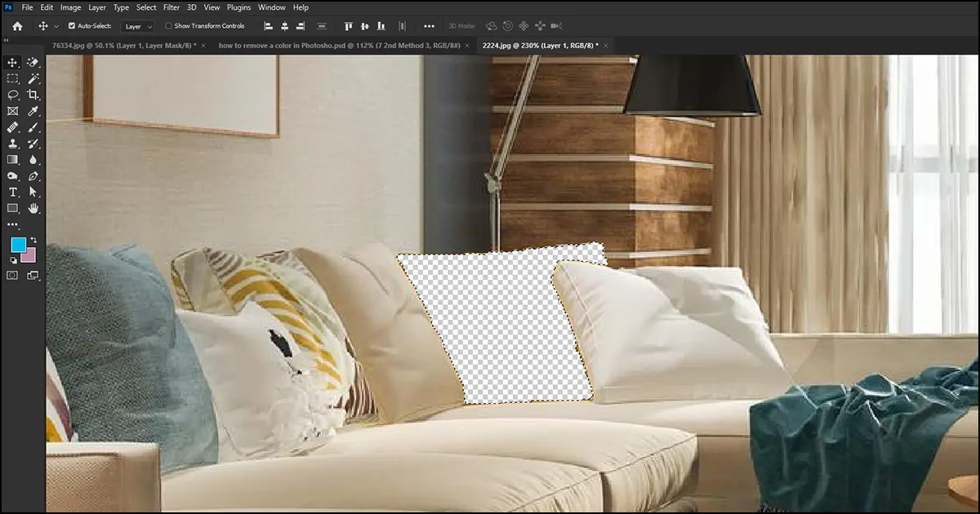Click the Home screen icon in options bar
The image size is (980, 514).
pyautogui.click(x=16, y=25)
